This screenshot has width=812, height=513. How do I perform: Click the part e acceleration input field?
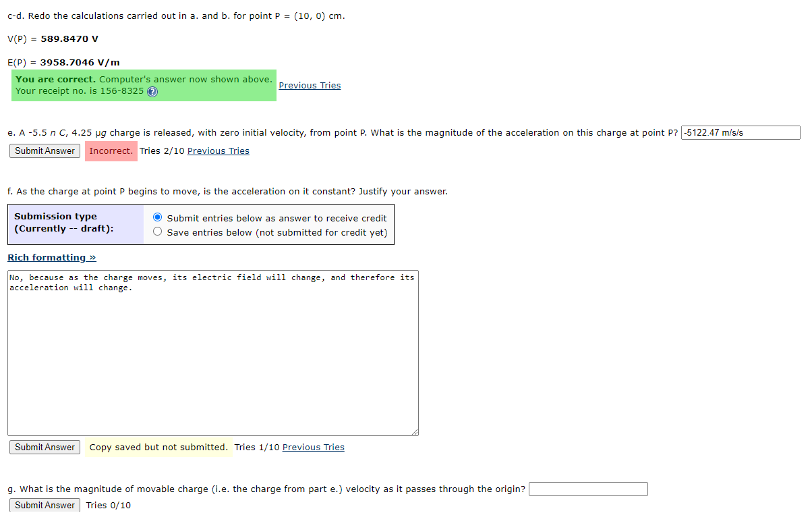click(740, 132)
